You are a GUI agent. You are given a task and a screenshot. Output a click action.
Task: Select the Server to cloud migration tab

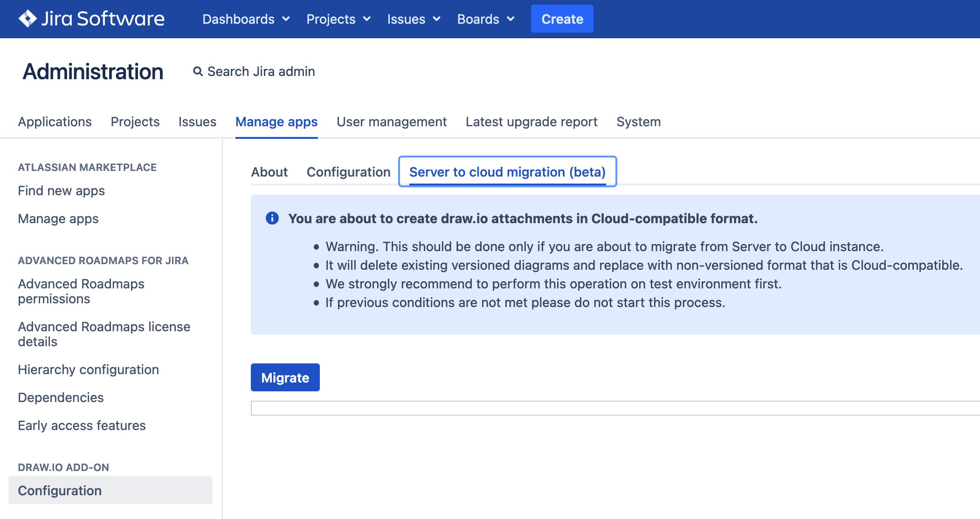click(507, 172)
